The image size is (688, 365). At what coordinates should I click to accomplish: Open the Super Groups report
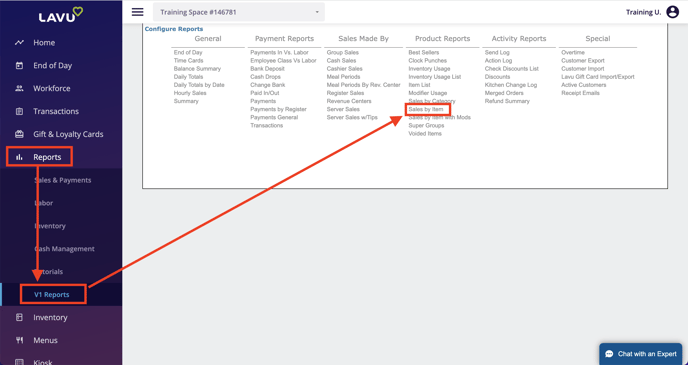pyautogui.click(x=426, y=125)
